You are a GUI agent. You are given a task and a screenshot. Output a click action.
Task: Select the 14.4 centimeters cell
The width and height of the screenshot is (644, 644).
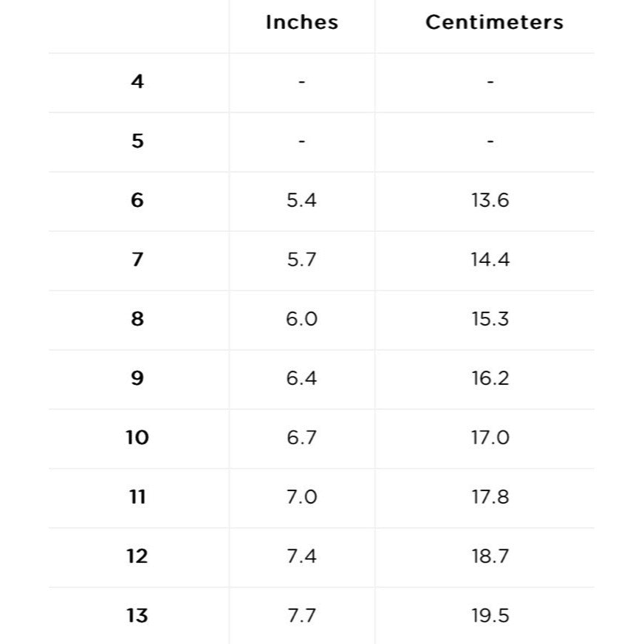(490, 260)
